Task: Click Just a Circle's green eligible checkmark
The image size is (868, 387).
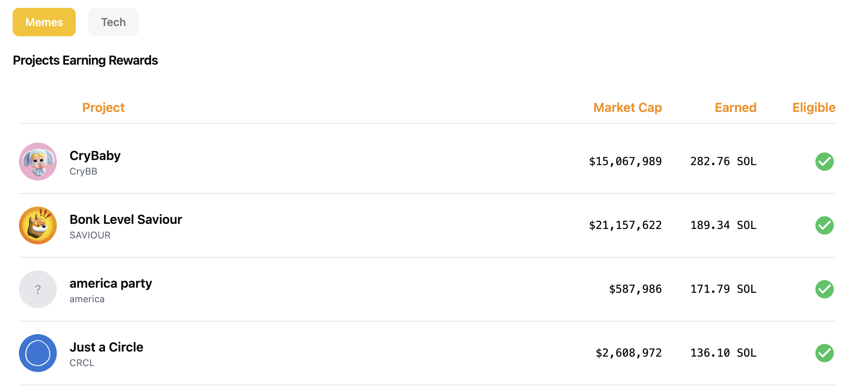Action: 824,353
